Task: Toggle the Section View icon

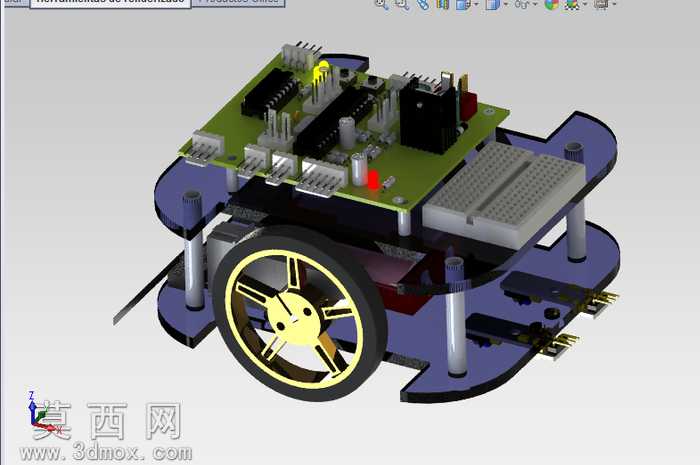Action: point(442,4)
